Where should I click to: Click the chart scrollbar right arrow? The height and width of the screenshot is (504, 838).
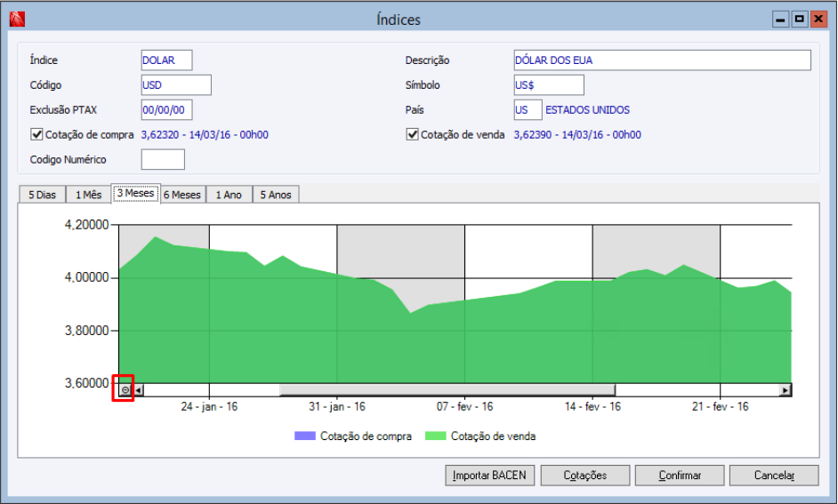(x=785, y=390)
